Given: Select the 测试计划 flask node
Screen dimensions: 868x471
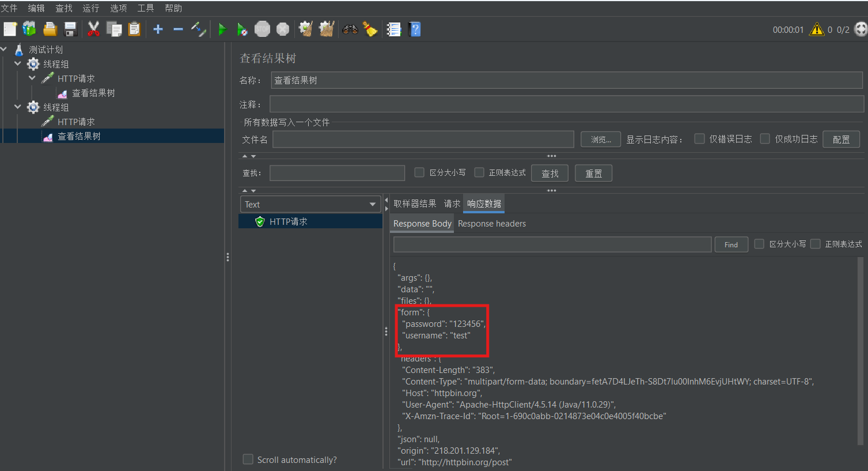Looking at the screenshot, I should click(46, 50).
